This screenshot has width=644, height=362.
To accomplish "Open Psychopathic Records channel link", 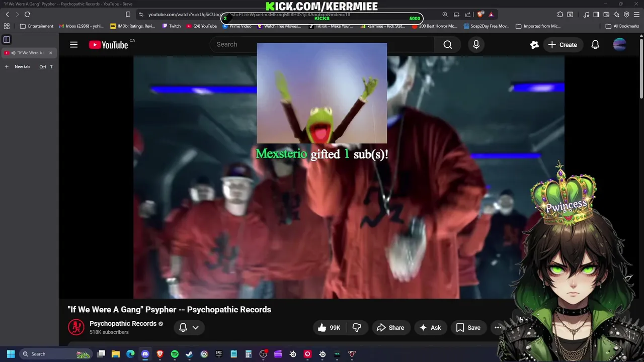I will [x=123, y=323].
